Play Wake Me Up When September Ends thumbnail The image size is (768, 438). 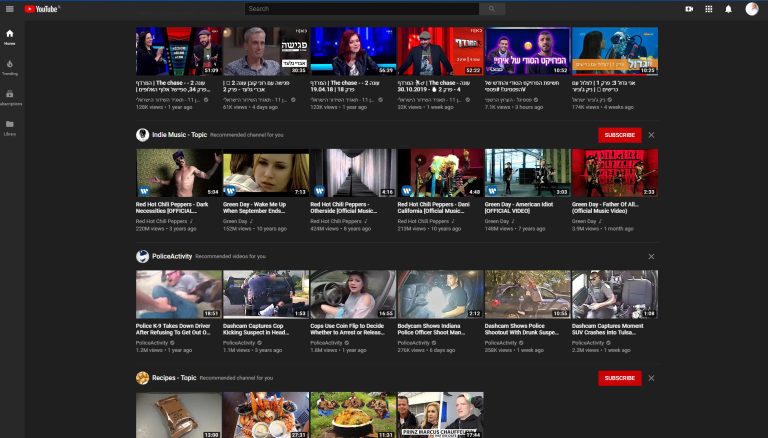[x=266, y=173]
